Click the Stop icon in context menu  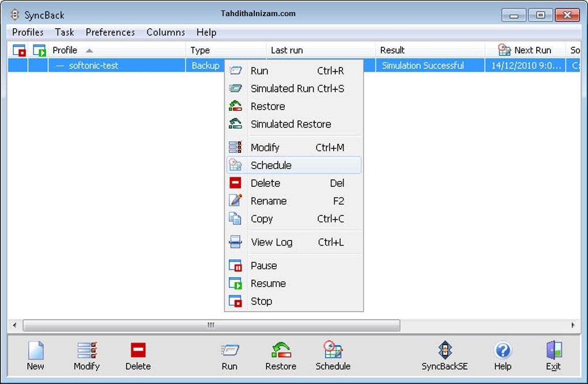(236, 301)
